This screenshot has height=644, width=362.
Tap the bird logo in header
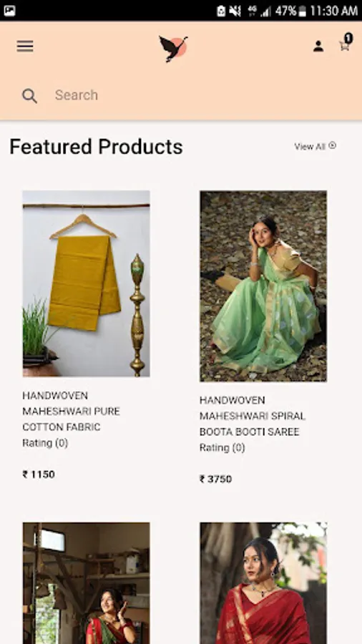pyautogui.click(x=173, y=49)
